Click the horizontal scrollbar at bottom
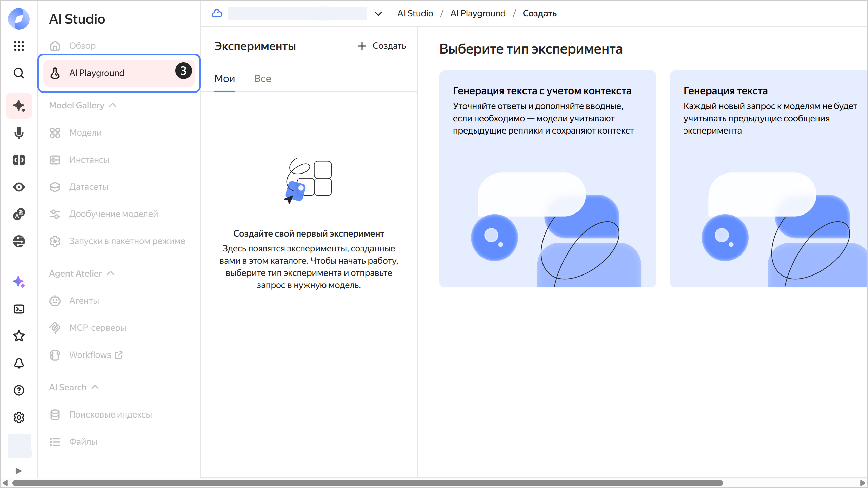This screenshot has width=868, height=488. [367, 483]
